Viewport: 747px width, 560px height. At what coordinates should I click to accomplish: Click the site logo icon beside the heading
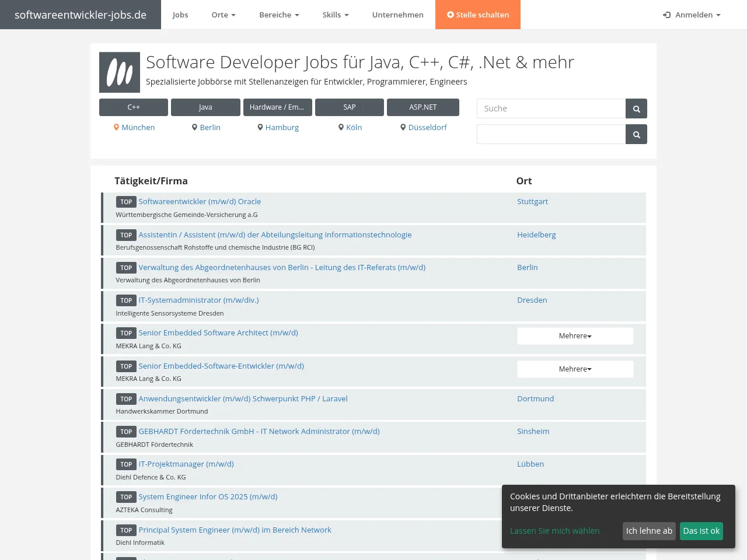tap(120, 72)
